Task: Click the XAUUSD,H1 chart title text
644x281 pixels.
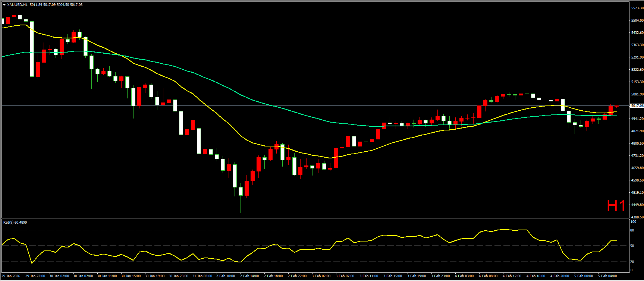Action: pyautogui.click(x=17, y=5)
